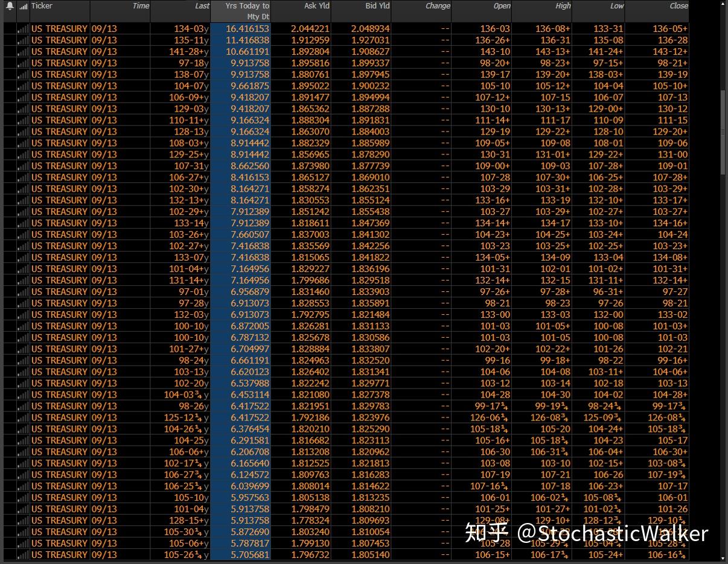Image resolution: width=728 pixels, height=564 pixels.
Task: Click the signal bars icon beside Ticker header
Action: [23, 7]
